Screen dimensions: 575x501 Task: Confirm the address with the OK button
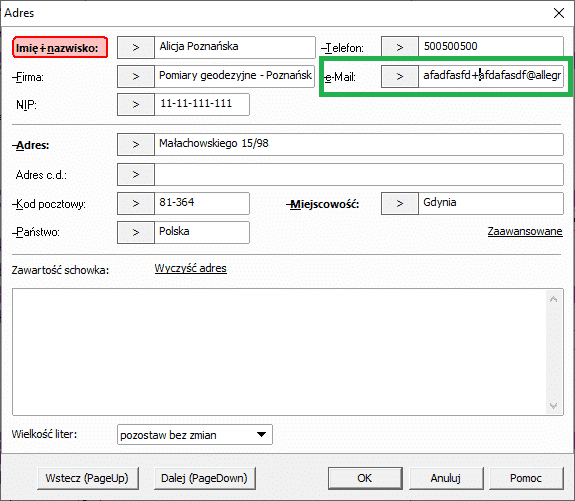365,478
